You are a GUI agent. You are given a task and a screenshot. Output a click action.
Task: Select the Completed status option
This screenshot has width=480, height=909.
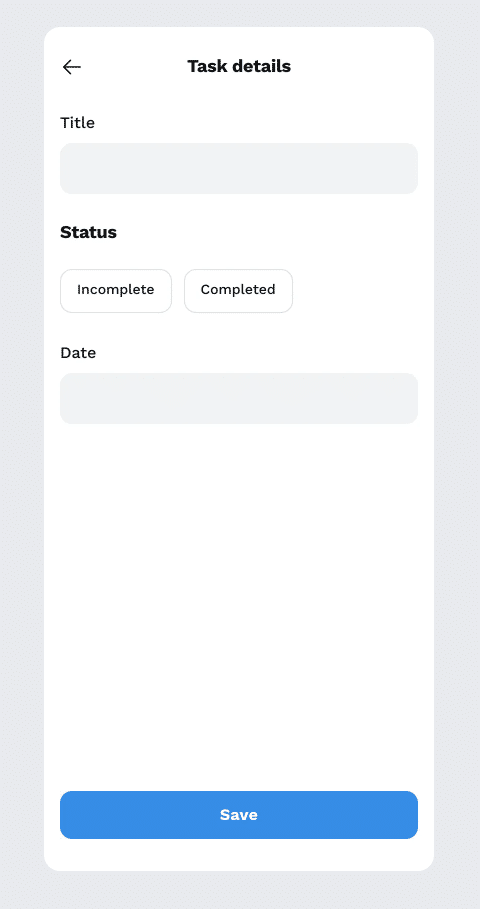click(238, 291)
